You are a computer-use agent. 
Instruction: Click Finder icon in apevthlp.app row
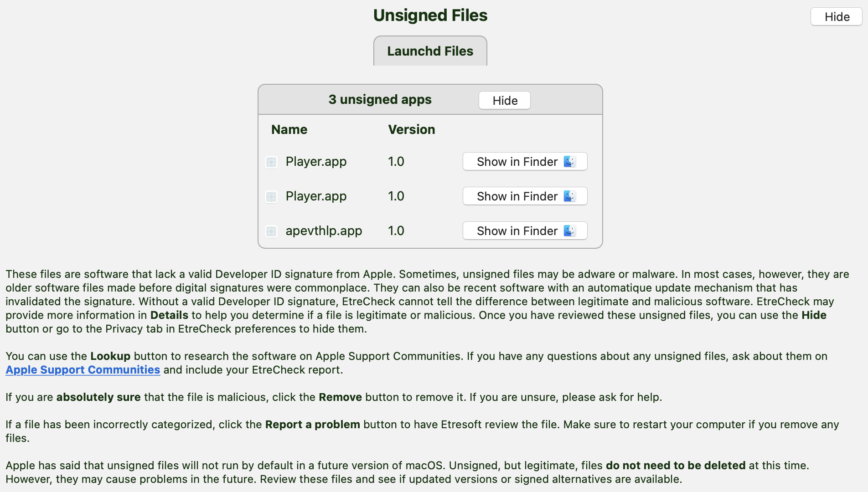coord(570,231)
